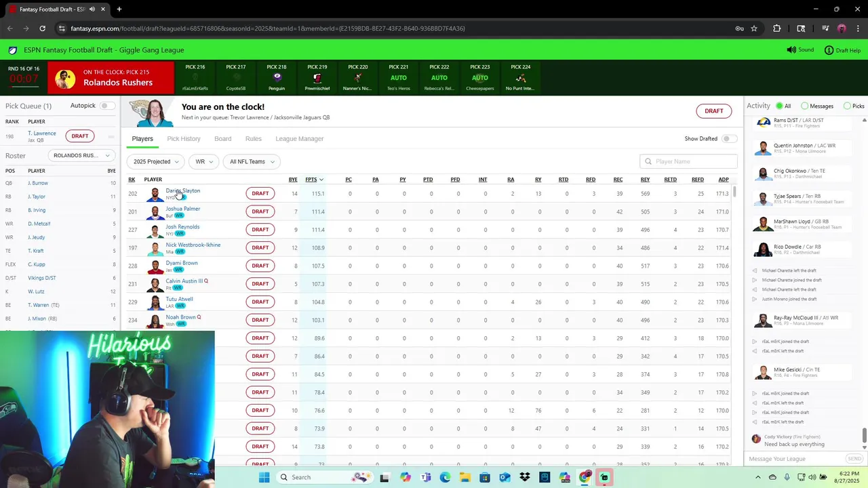Image resolution: width=868 pixels, height=488 pixels.
Task: Switch to the Rules tab
Action: pos(254,139)
